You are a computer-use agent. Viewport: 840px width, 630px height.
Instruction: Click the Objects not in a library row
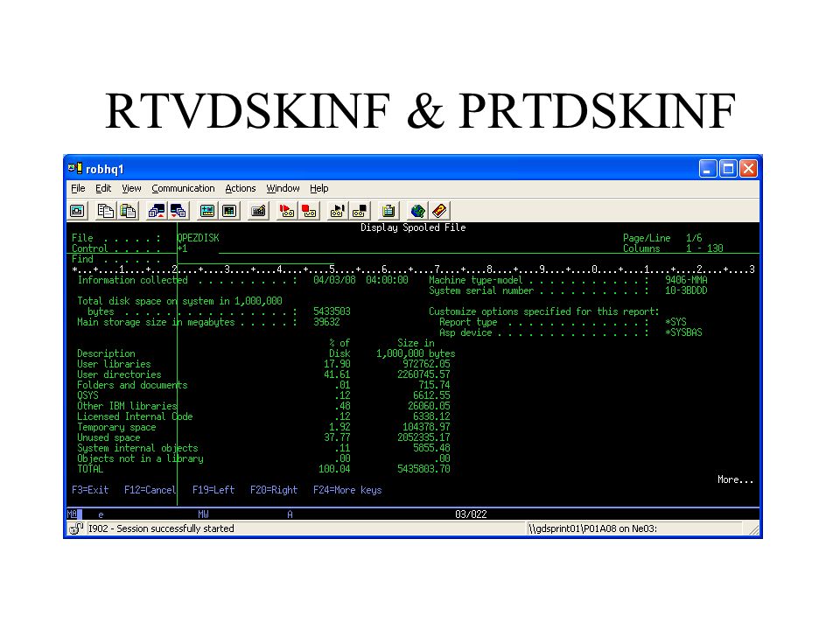263,458
